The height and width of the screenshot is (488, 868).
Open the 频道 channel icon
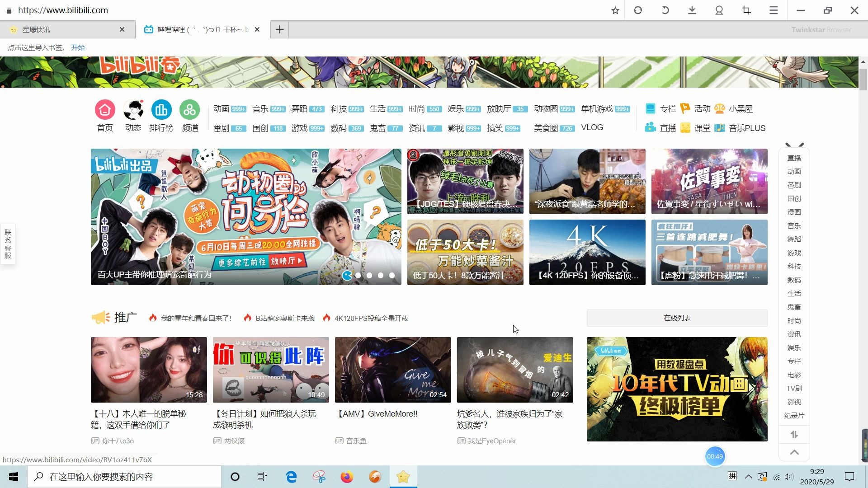(x=190, y=110)
